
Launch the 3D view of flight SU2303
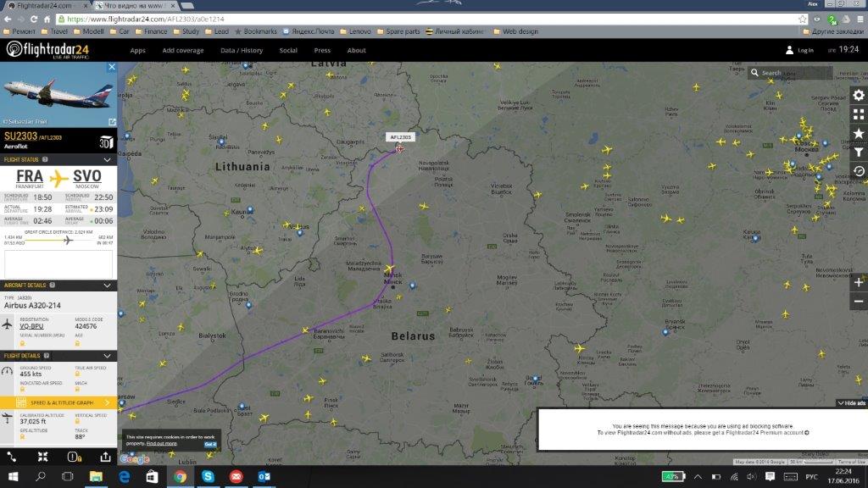(x=106, y=142)
